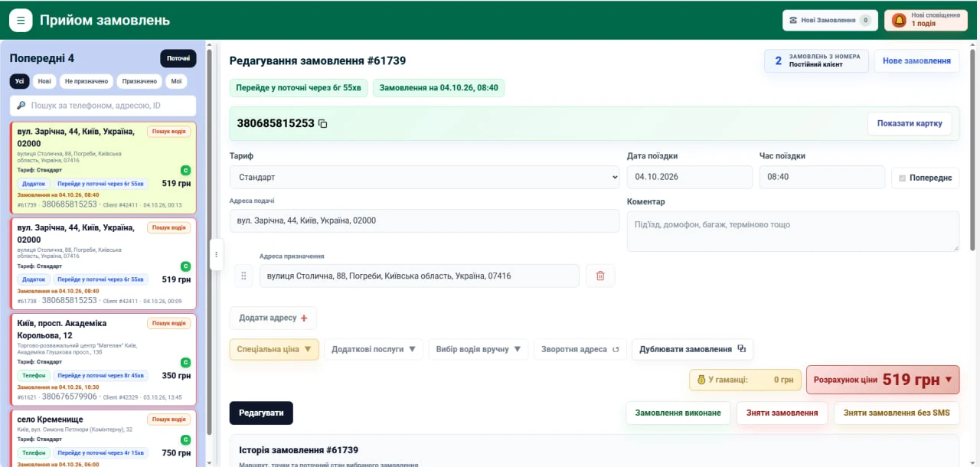Click the duplicate icon in Дублювати замовлення
The image size is (980, 467).
point(741,349)
